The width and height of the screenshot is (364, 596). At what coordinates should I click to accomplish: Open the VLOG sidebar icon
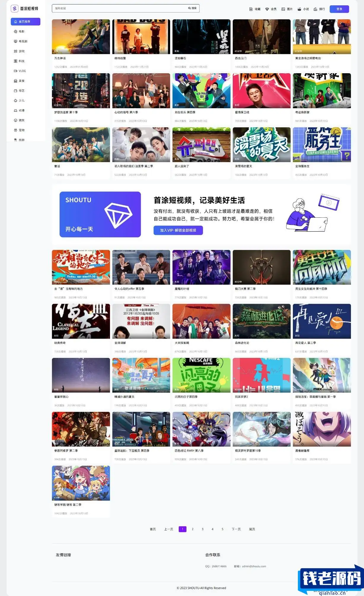[x=15, y=71]
